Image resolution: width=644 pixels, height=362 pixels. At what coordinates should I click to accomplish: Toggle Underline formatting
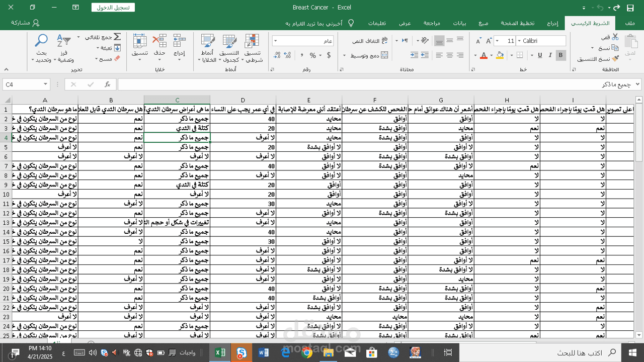539,55
